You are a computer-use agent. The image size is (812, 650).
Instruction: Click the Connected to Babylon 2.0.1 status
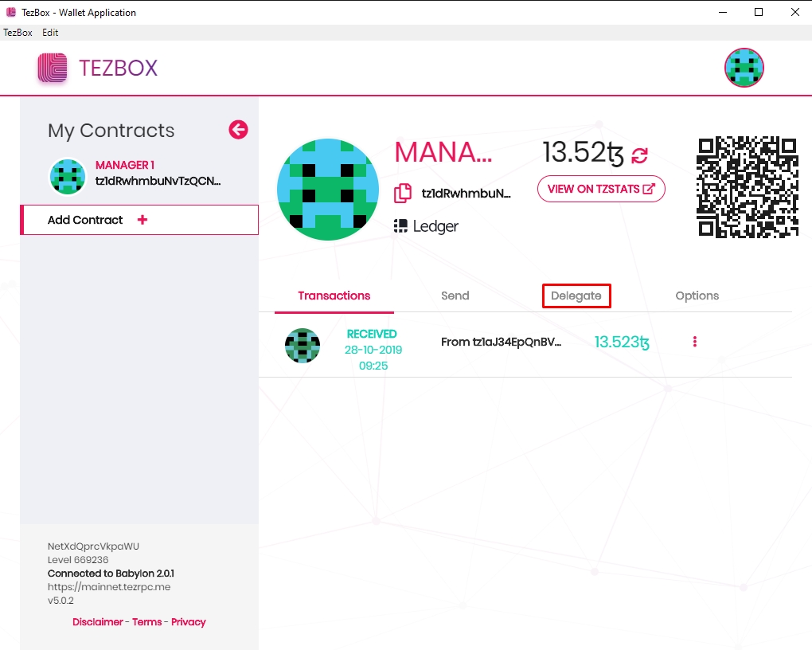pyautogui.click(x=111, y=574)
